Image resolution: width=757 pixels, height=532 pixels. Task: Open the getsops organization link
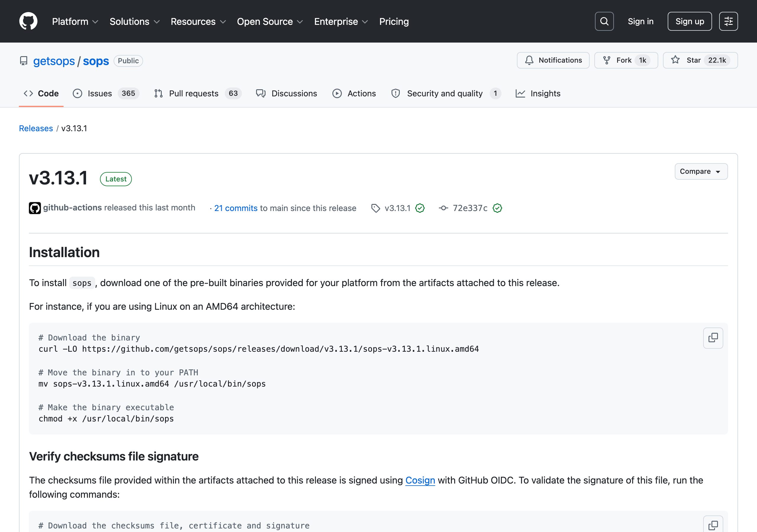click(x=54, y=61)
